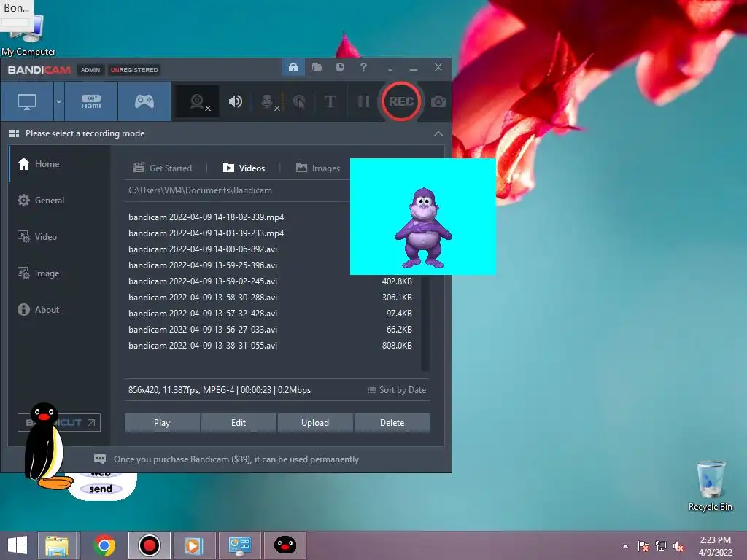
Task: Click the purple gorilla Bonzi character
Action: [x=423, y=227]
